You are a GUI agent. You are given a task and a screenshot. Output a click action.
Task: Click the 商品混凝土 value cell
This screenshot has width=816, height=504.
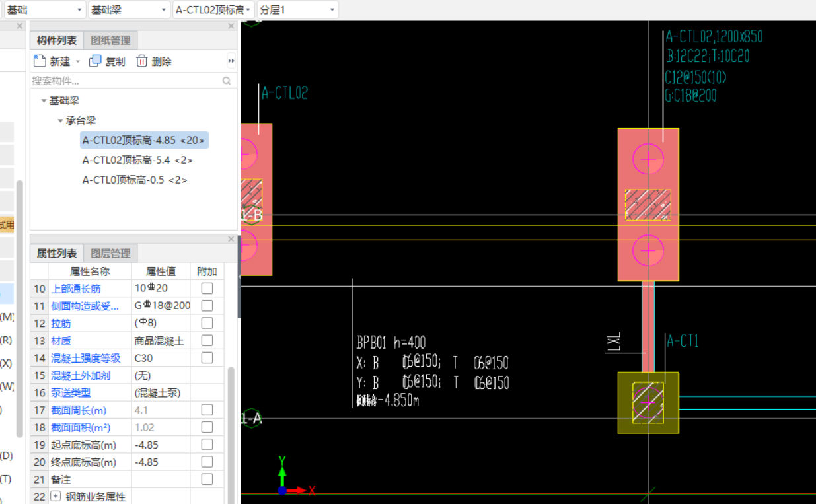point(161,340)
